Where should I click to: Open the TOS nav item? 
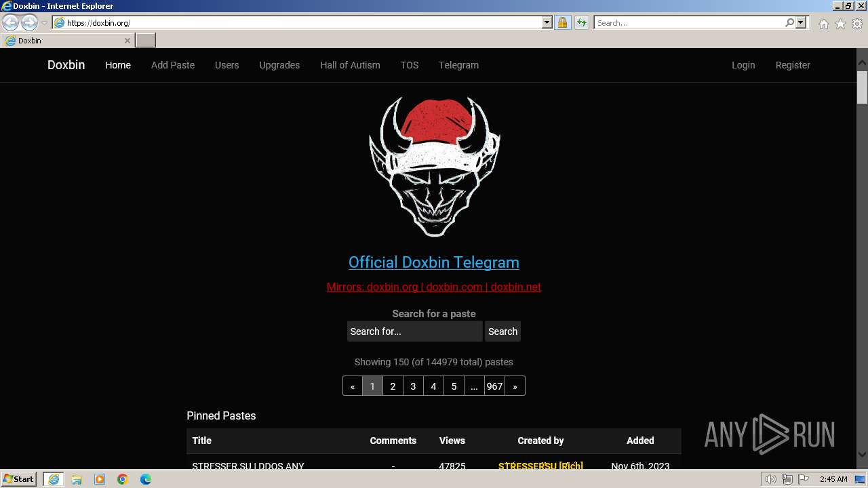410,65
